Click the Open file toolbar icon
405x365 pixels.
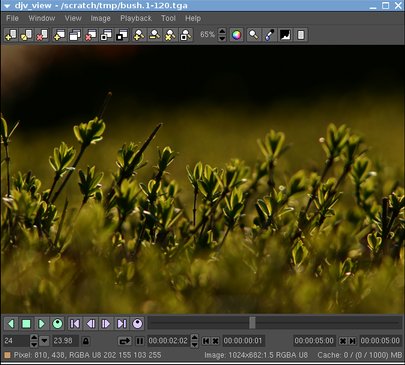click(11, 35)
